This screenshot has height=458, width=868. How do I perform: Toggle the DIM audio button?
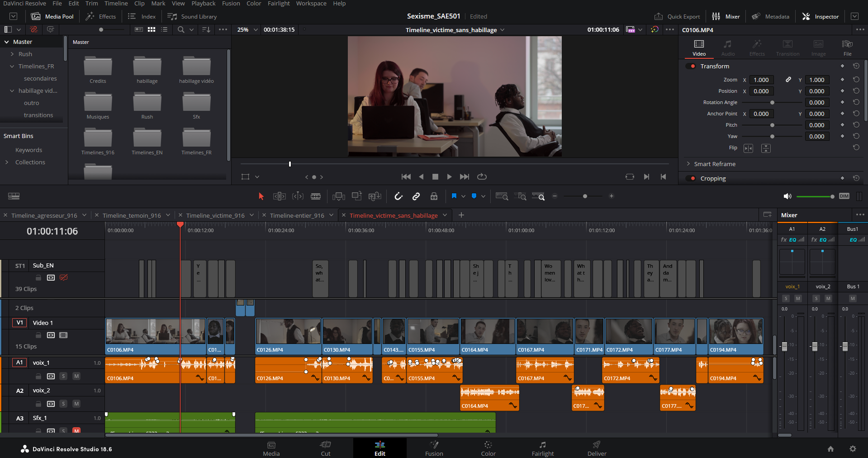click(844, 196)
